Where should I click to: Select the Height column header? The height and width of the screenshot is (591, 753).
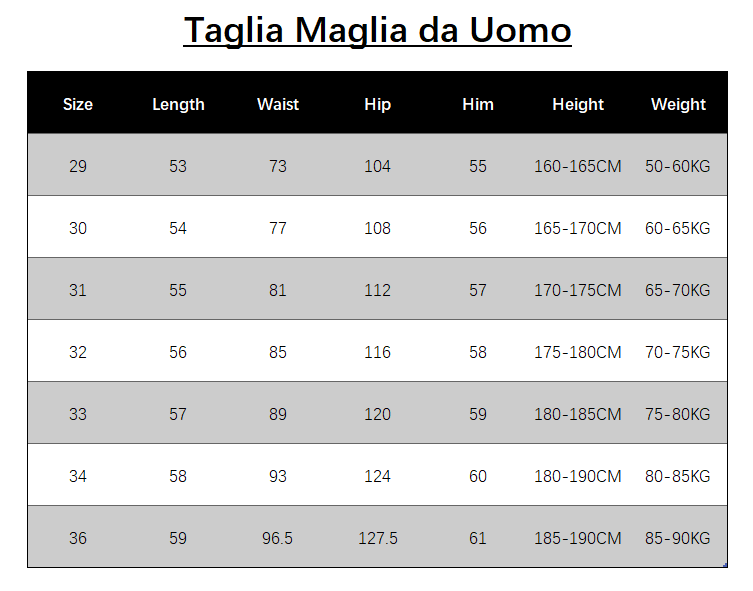[x=578, y=104]
